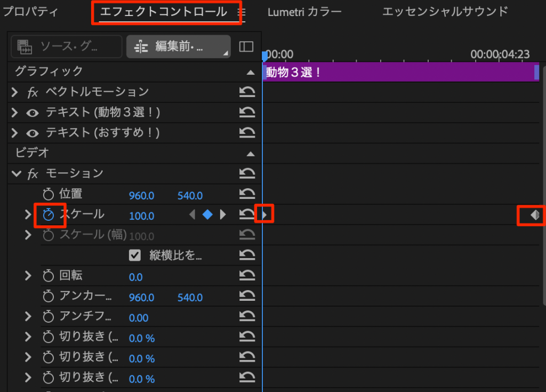The width and height of the screenshot is (546, 392).
Task: Go to next スケール keyframe arrow
Action: click(x=223, y=215)
